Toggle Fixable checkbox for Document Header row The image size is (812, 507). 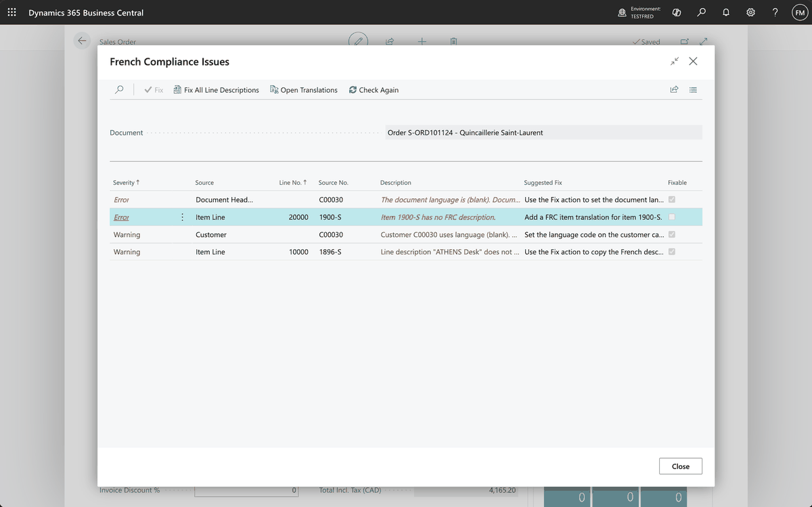(x=672, y=200)
